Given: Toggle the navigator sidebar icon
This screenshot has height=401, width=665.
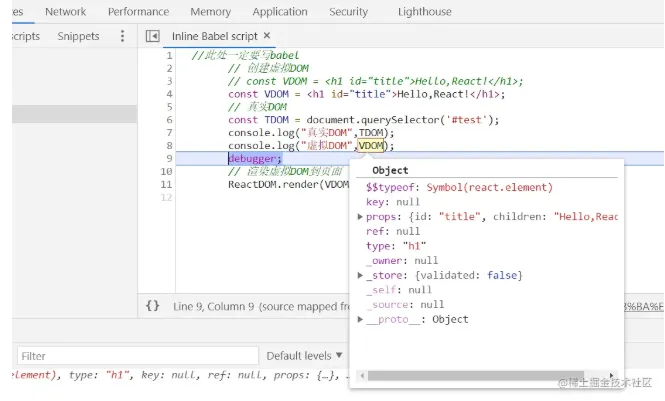Looking at the screenshot, I should pyautogui.click(x=153, y=36).
